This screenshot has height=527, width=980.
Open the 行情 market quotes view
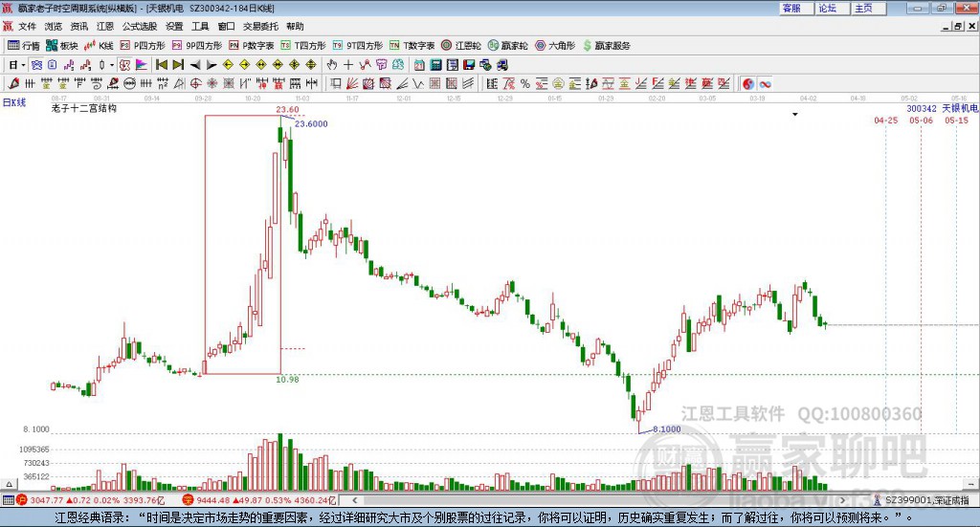[x=24, y=46]
